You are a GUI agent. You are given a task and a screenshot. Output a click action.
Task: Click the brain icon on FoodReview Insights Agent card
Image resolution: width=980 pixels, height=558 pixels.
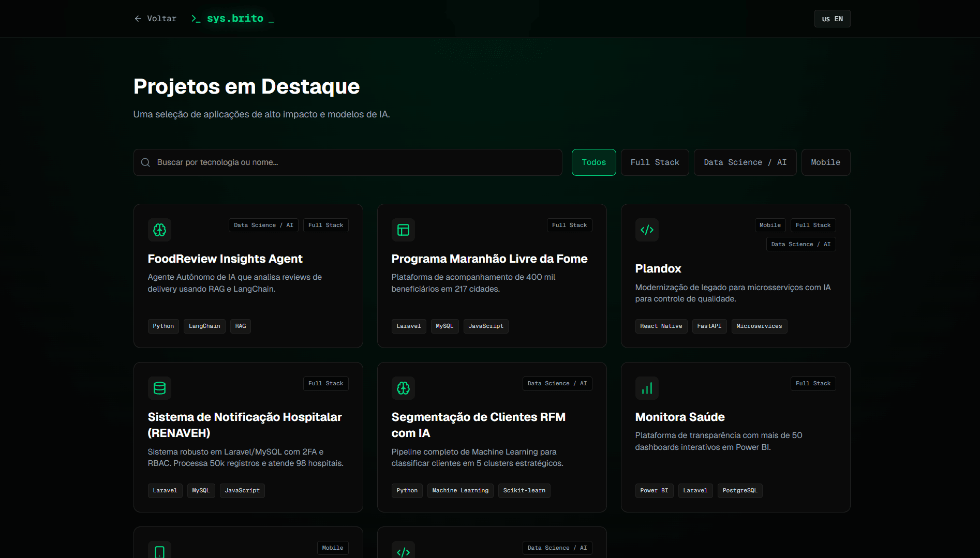click(159, 230)
